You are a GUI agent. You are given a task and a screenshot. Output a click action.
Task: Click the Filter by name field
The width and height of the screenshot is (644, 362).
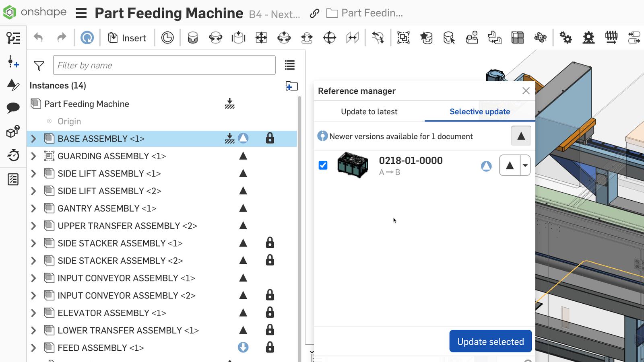pyautogui.click(x=164, y=65)
